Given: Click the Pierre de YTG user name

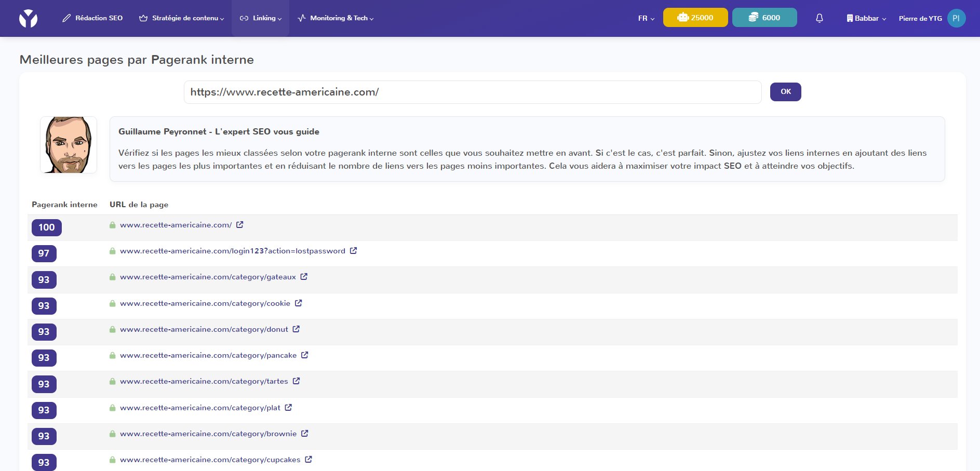Looking at the screenshot, I should [920, 18].
